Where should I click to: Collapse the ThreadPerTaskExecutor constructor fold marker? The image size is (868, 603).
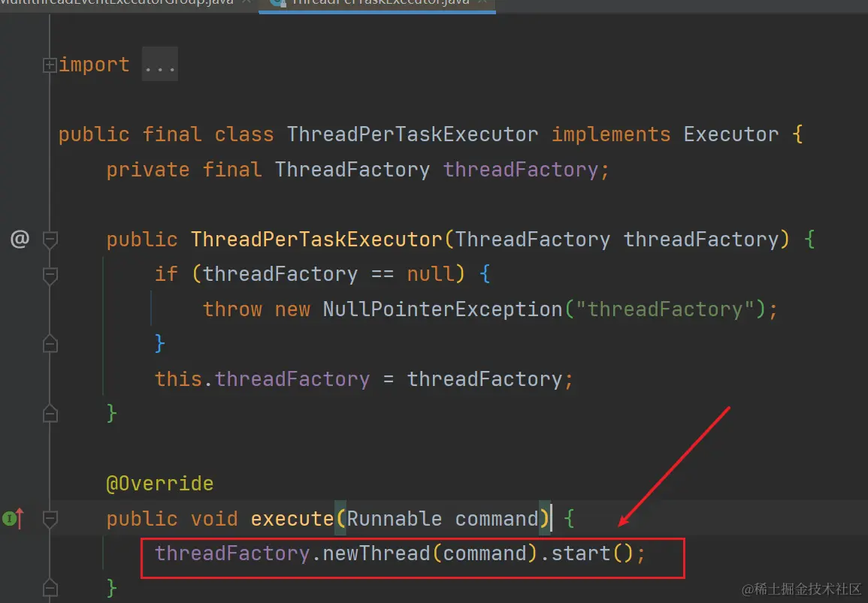(x=50, y=240)
